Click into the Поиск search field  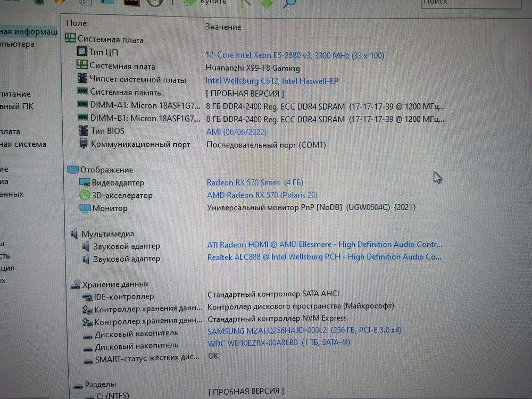pos(471,3)
